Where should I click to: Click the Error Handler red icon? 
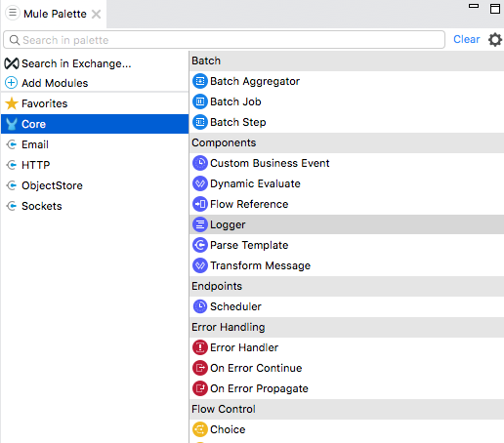[200, 347]
